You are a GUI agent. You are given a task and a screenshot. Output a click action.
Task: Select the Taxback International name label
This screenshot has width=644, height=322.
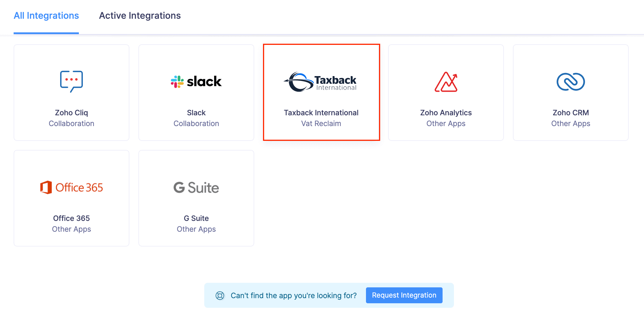click(321, 113)
